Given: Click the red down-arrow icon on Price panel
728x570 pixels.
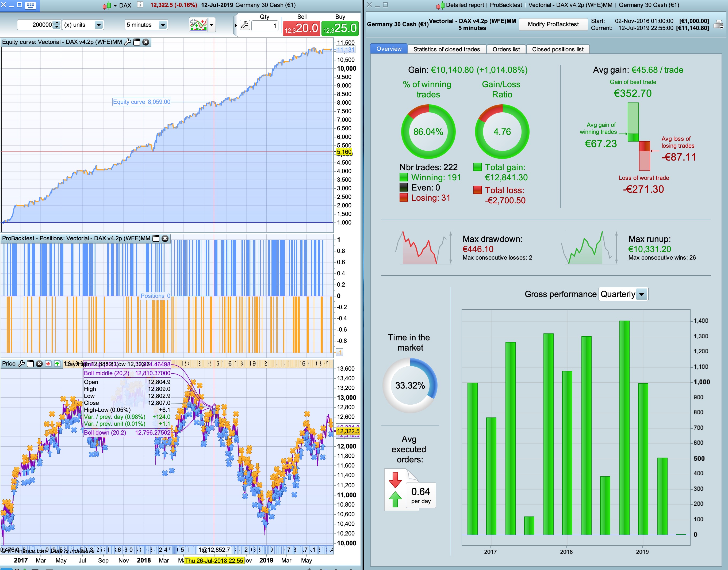Looking at the screenshot, I should (48, 364).
